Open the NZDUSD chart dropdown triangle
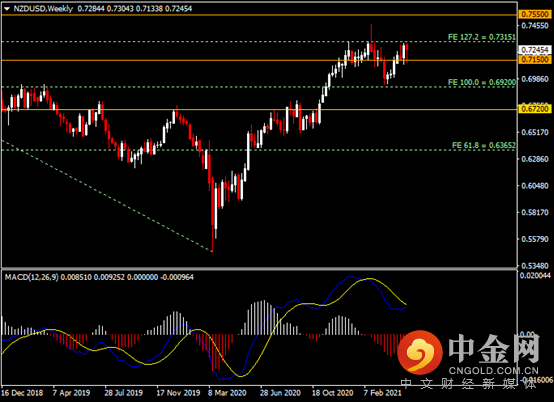The height and width of the screenshot is (402, 554). 7,9
